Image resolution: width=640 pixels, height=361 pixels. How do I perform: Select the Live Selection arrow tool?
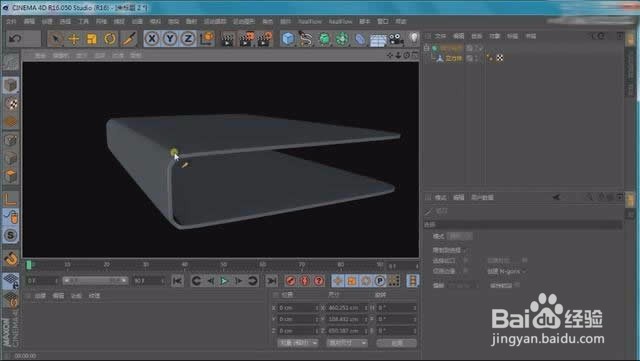point(56,39)
